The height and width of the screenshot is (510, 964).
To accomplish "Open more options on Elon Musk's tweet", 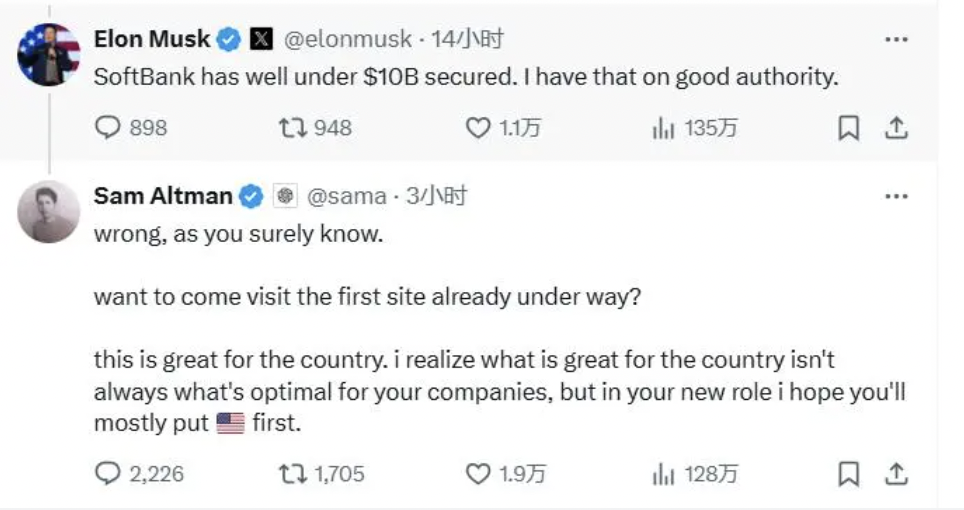I will click(x=897, y=40).
